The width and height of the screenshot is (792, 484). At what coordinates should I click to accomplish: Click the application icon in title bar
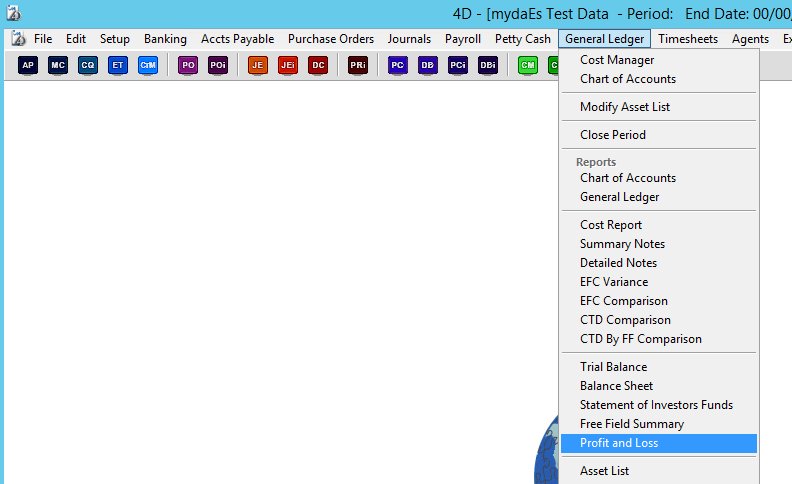pyautogui.click(x=13, y=13)
